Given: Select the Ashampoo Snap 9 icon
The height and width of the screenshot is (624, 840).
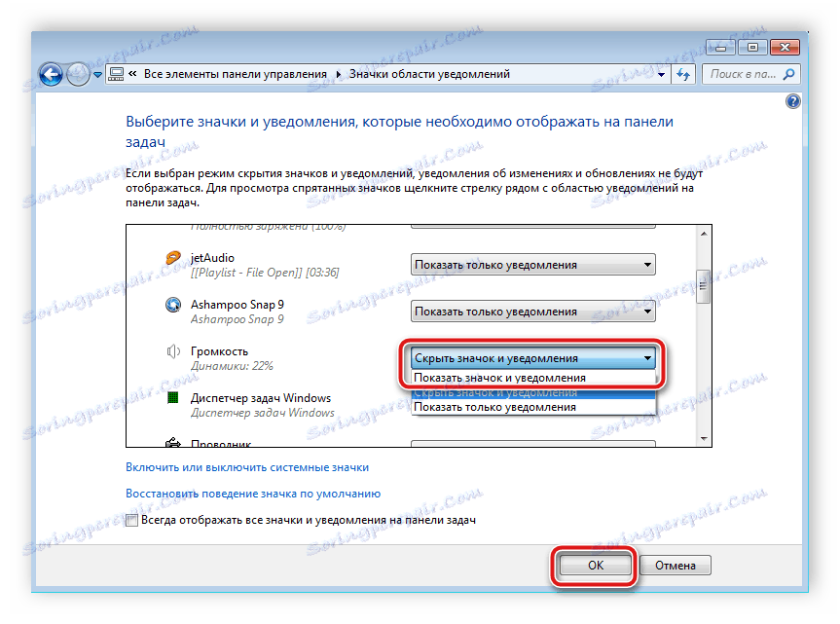Looking at the screenshot, I should [173, 305].
